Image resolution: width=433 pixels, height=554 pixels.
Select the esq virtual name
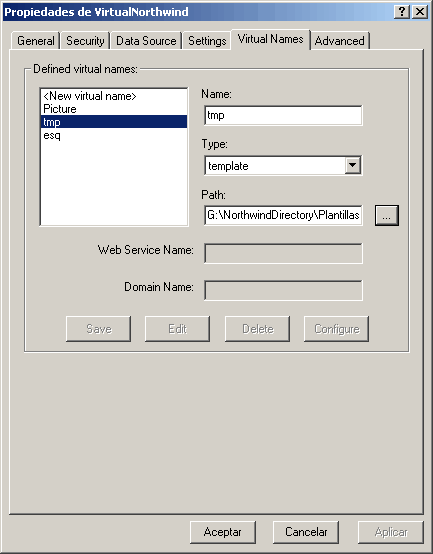(114, 135)
